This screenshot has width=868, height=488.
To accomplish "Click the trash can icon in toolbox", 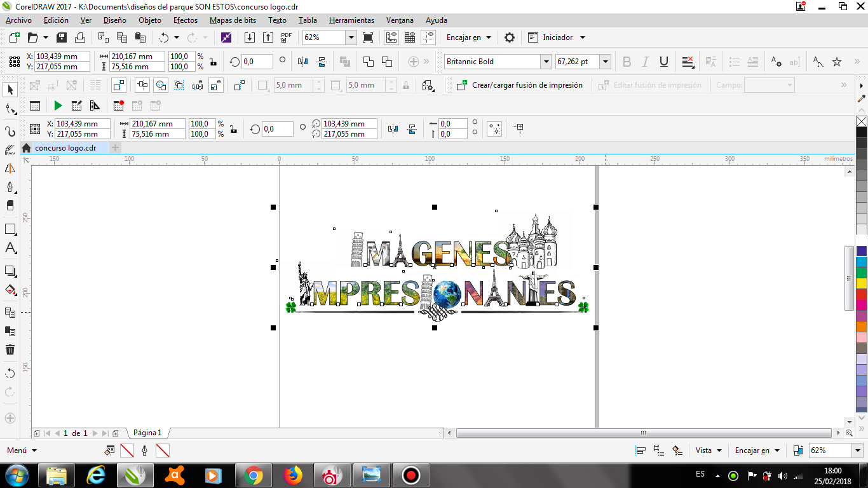I will pyautogui.click(x=10, y=349).
